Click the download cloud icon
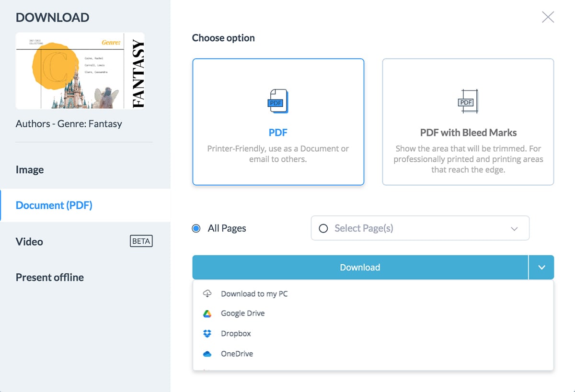575x392 pixels. coord(207,293)
